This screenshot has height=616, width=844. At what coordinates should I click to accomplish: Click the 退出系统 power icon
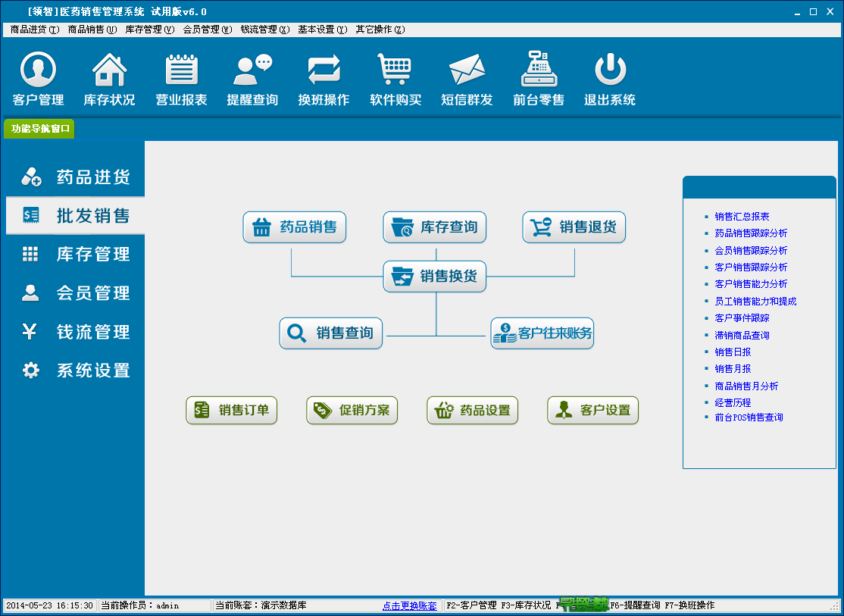point(609,70)
